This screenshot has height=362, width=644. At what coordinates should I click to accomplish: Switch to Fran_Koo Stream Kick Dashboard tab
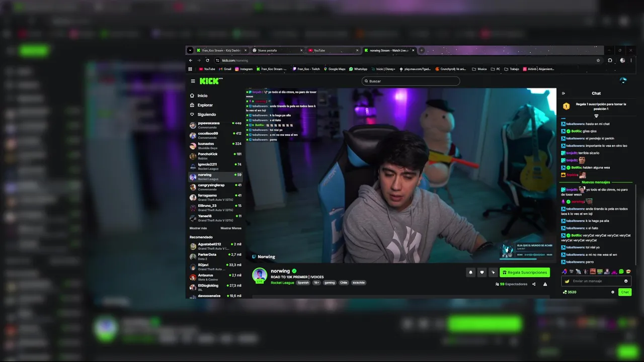tap(222, 50)
